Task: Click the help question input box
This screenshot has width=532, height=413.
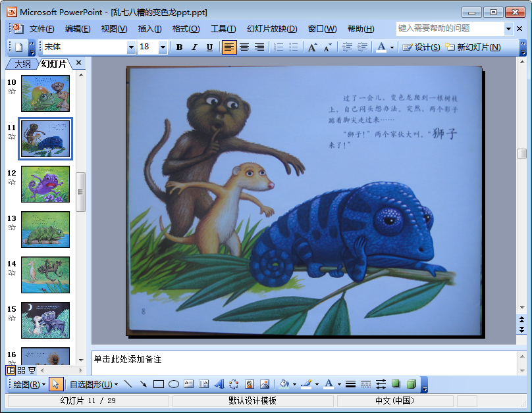Action: pyautogui.click(x=450, y=28)
